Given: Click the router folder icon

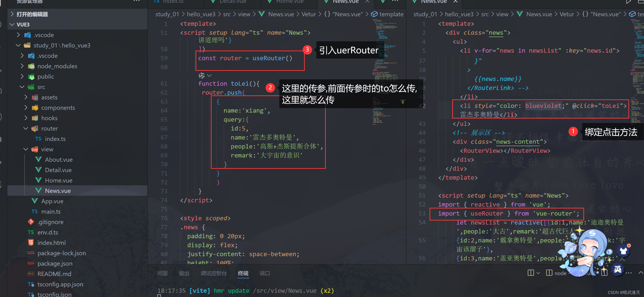Looking at the screenshot, I should (34, 128).
